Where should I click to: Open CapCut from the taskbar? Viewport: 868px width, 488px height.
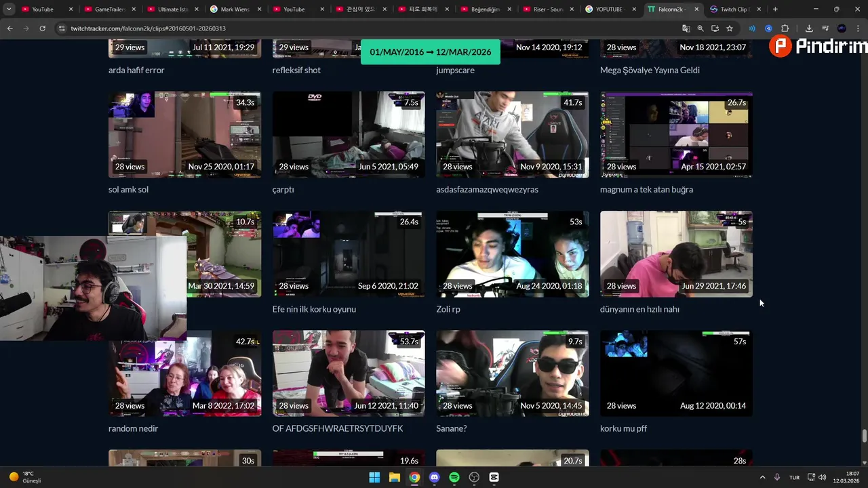pyautogui.click(x=494, y=477)
